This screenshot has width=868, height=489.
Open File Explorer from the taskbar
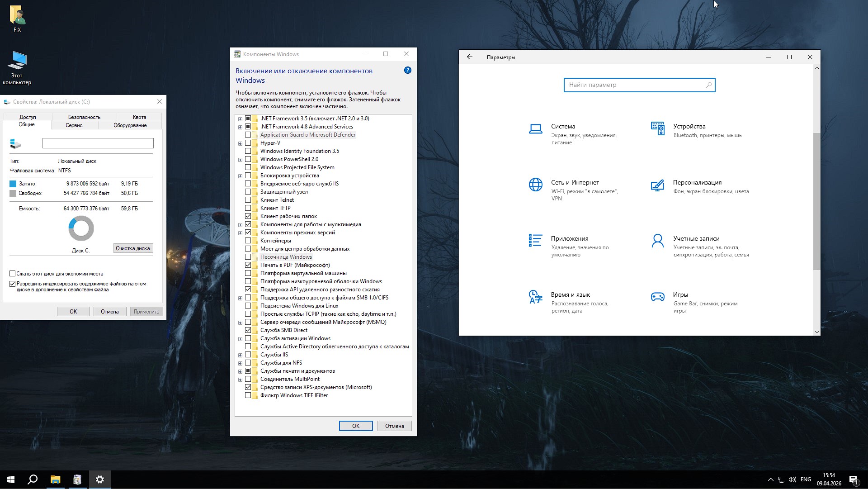[x=55, y=480]
